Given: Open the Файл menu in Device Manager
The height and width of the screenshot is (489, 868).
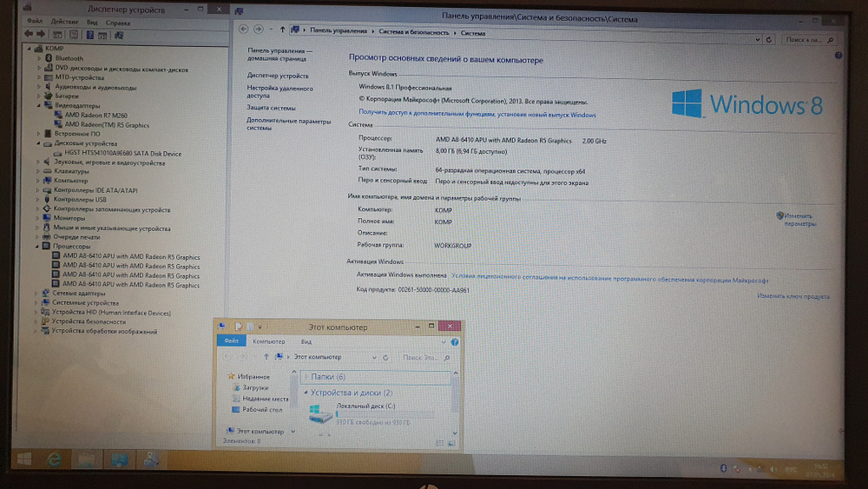Looking at the screenshot, I should (35, 22).
